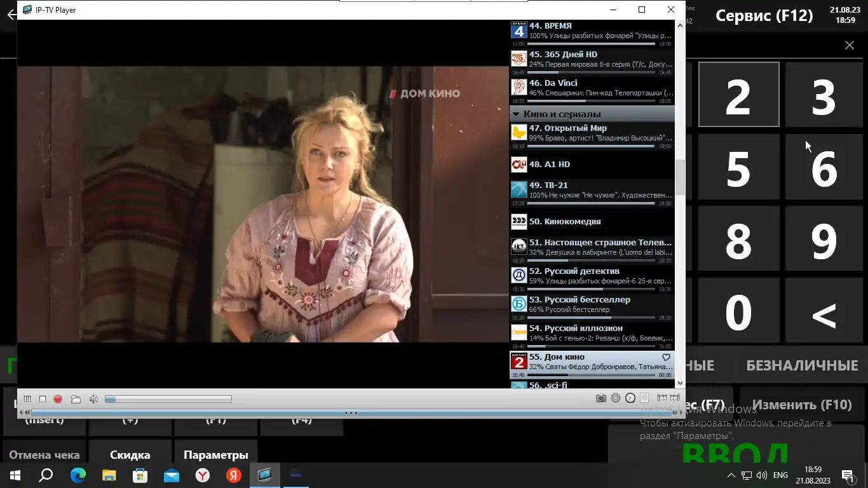The image size is (868, 488).
Task: Click the channel list scrollbar thumb
Action: click(x=680, y=177)
